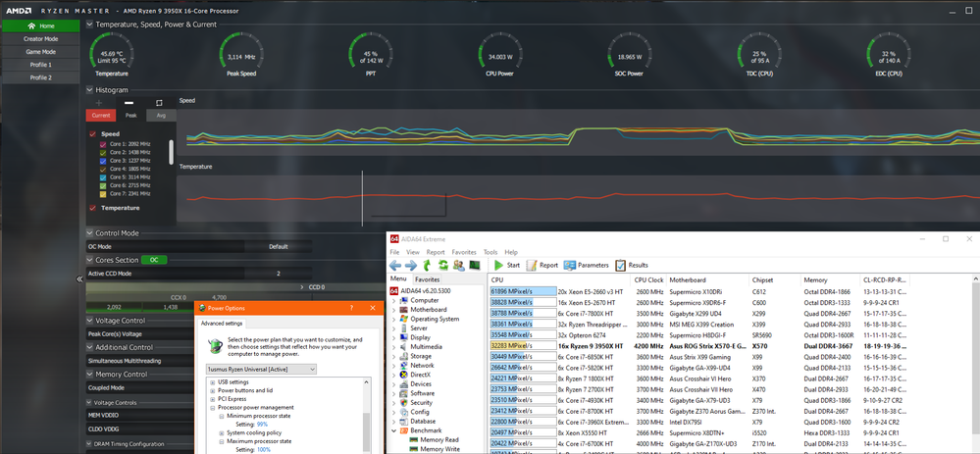This screenshot has width=980, height=454.
Task: Open the power plan dropdown in Power Options
Action: click(x=261, y=369)
